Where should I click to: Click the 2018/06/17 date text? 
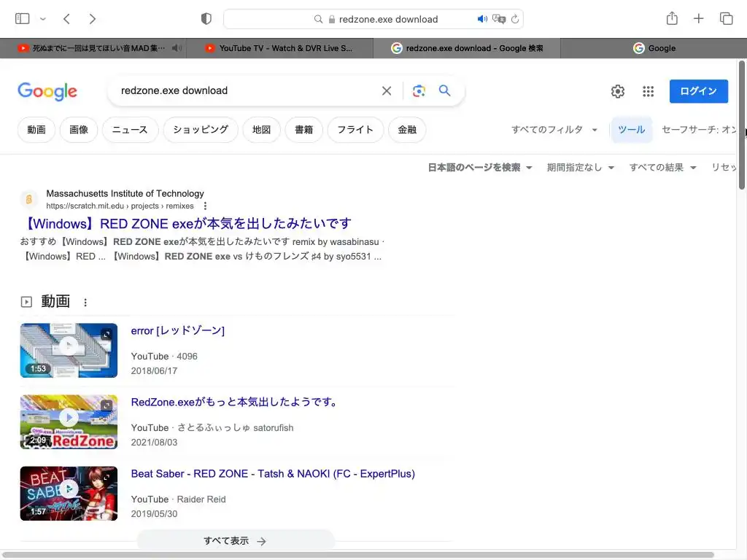[154, 370]
